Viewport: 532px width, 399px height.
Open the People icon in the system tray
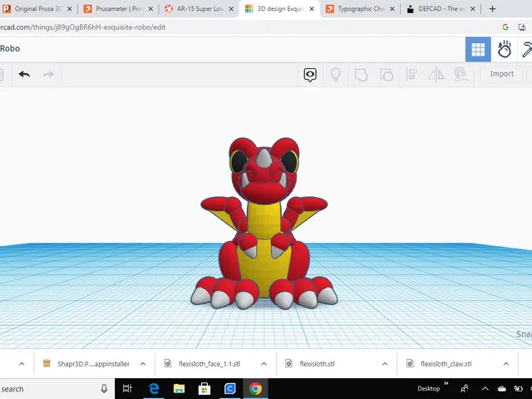465,389
